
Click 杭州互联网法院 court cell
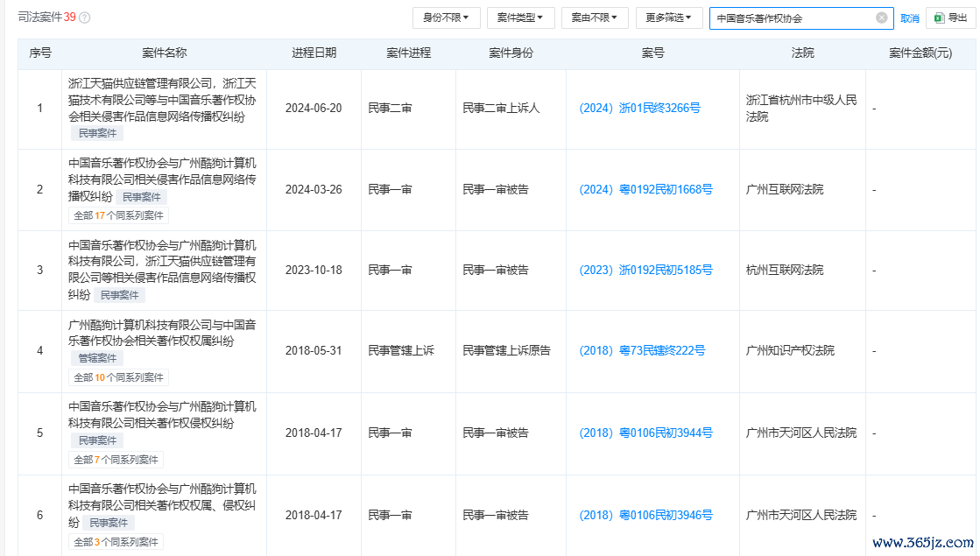(x=785, y=270)
